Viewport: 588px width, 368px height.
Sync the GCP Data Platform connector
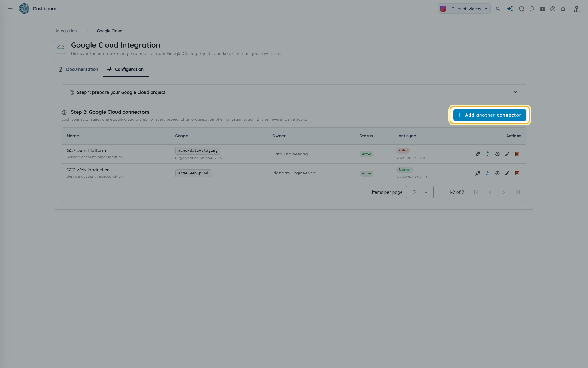click(488, 154)
